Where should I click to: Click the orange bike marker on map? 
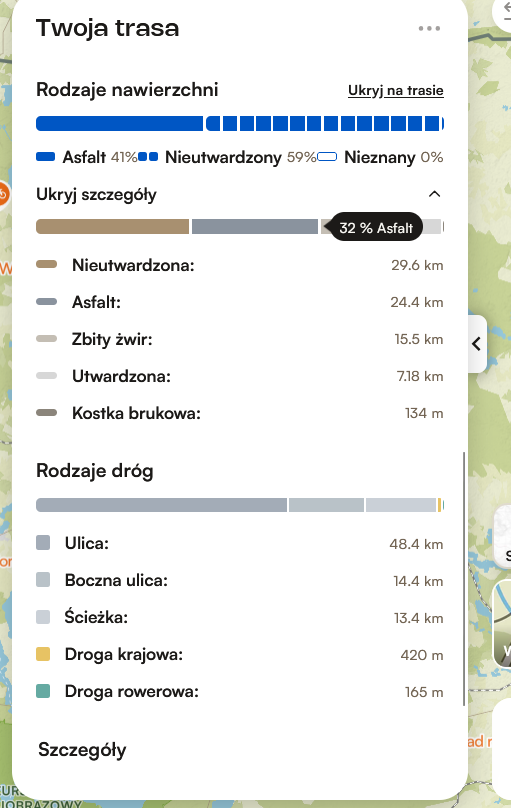click(x=3, y=194)
